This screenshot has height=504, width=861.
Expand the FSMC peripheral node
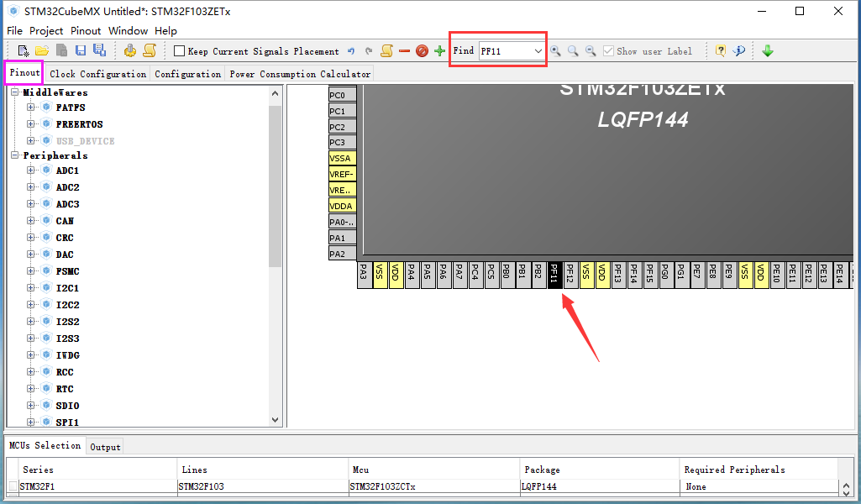(x=31, y=271)
